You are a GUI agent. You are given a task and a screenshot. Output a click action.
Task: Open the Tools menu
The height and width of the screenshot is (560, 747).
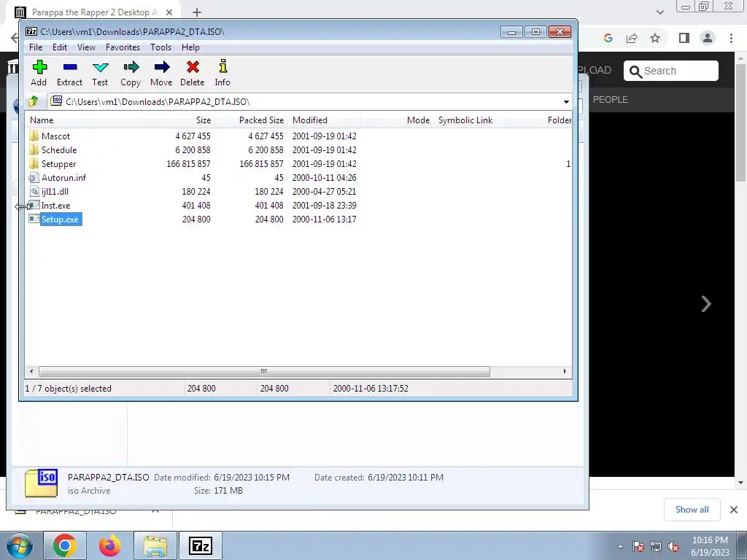(160, 47)
